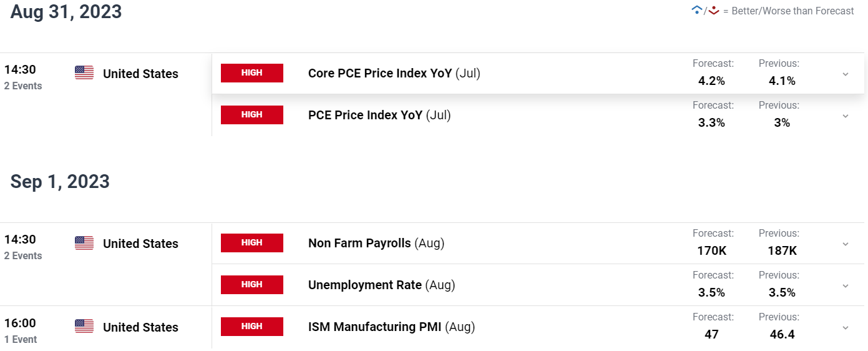Click the red worse-than-forecast legend icon

click(714, 11)
